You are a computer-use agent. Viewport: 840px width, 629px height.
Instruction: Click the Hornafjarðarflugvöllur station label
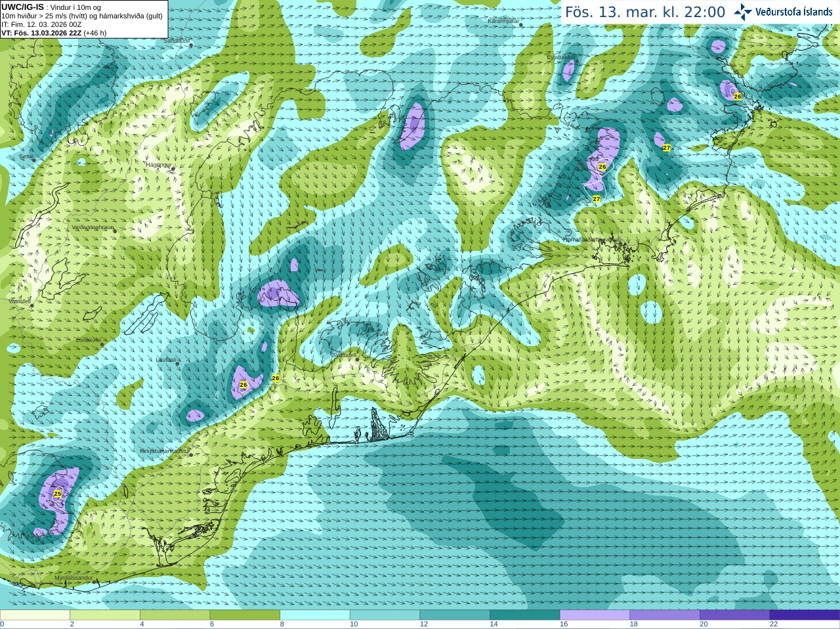[591, 240]
